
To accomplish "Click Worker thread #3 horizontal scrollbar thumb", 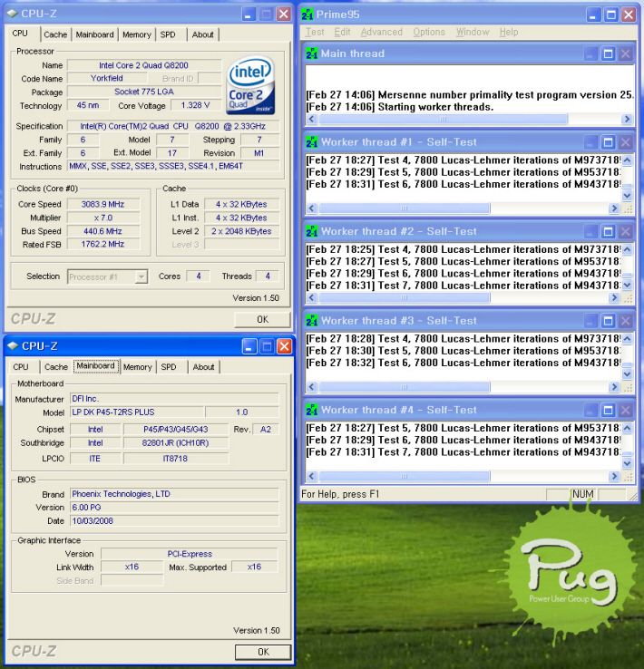I will click(x=405, y=386).
